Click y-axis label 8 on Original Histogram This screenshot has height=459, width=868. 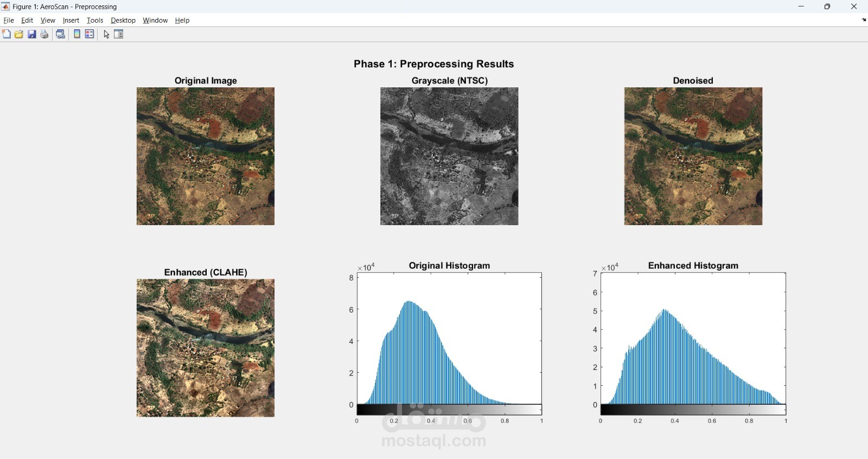(x=352, y=278)
